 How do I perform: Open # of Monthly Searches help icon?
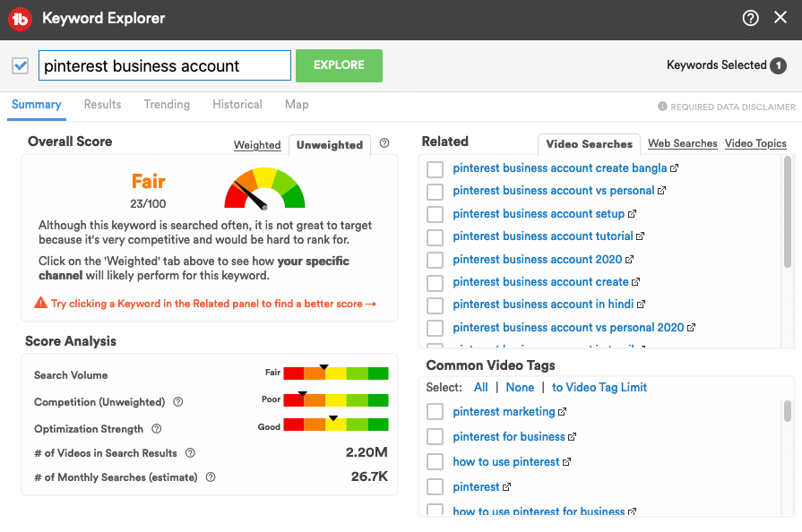[x=211, y=476]
